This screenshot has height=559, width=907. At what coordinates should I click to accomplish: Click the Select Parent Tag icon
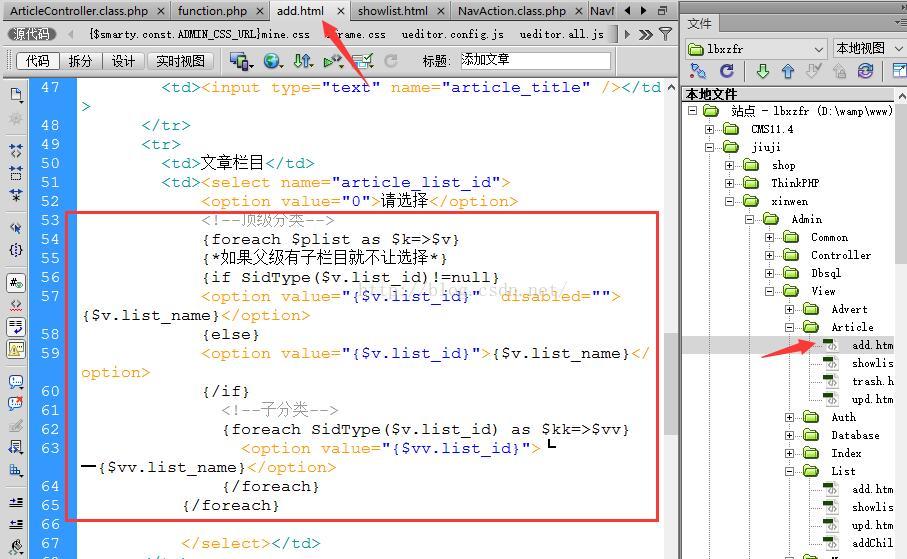tap(16, 227)
